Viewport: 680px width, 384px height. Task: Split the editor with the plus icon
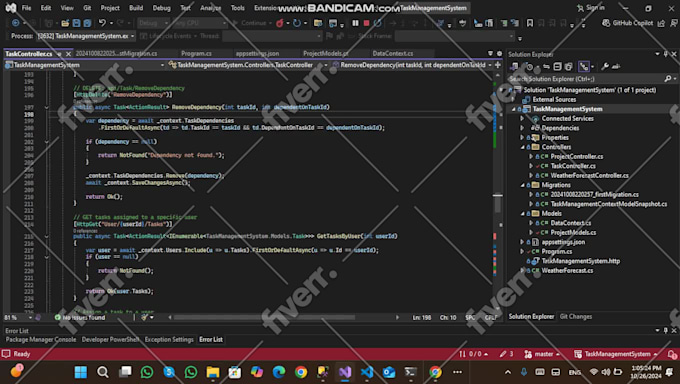point(498,65)
